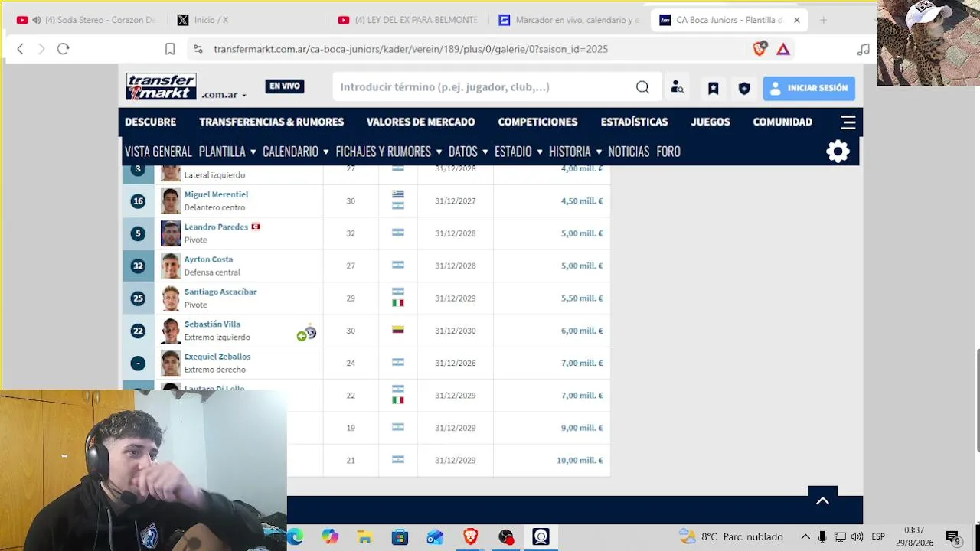Open the Juegos menu
The width and height of the screenshot is (980, 551).
coord(710,122)
